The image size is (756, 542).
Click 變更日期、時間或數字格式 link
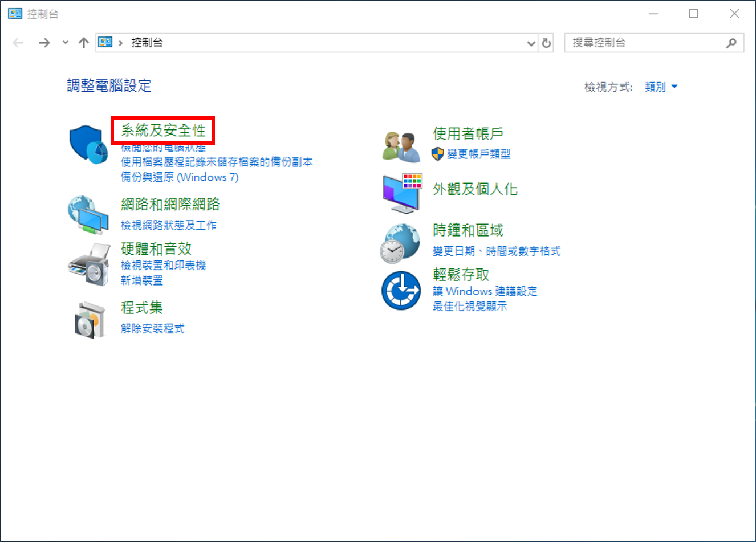497,251
